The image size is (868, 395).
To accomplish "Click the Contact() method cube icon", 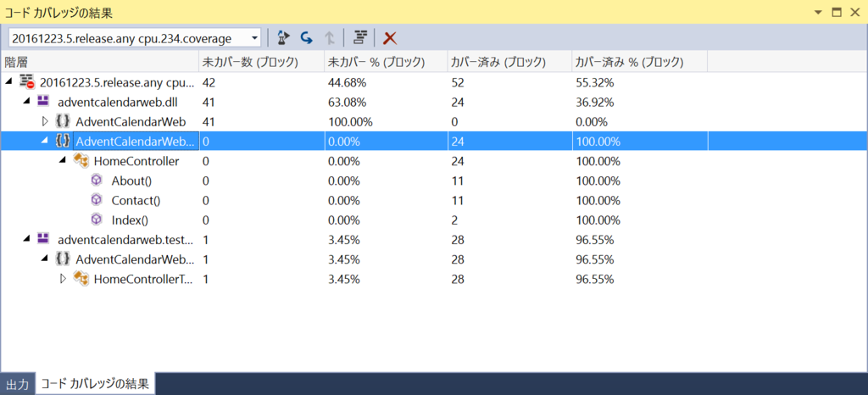I will (x=97, y=200).
